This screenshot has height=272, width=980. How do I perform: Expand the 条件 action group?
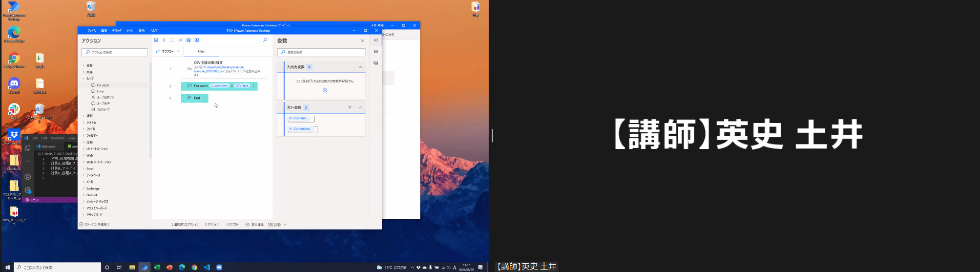(84, 72)
